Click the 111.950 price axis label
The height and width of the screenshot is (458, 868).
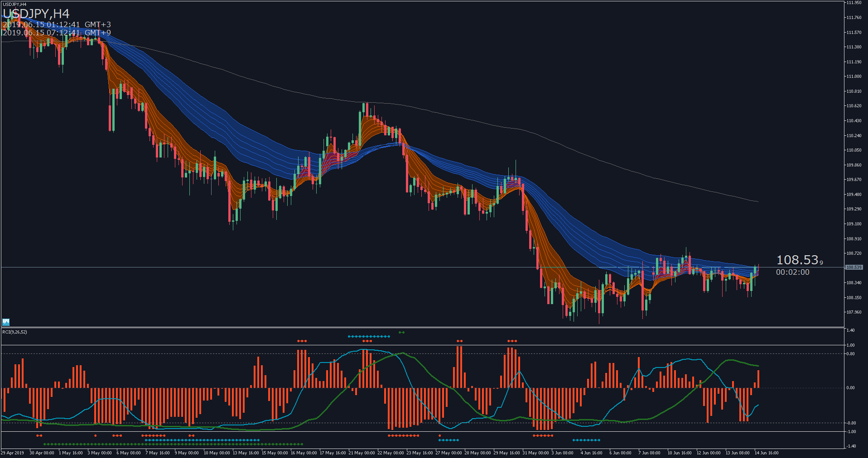pyautogui.click(x=854, y=3)
